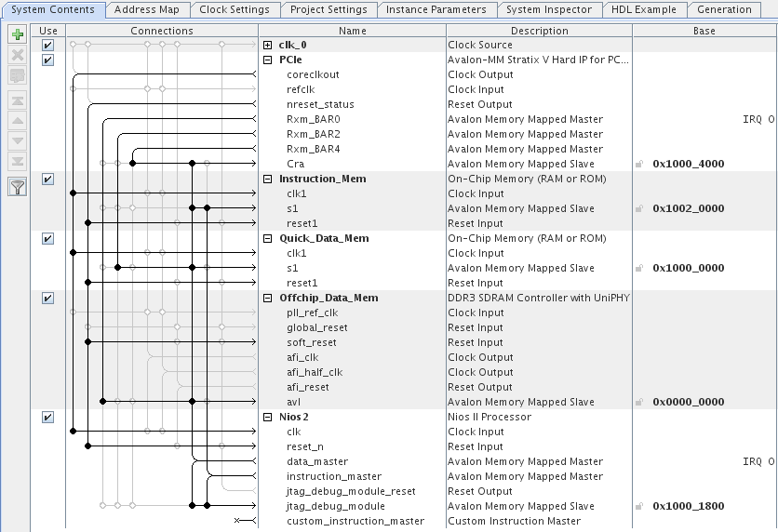Click the Move Up arrow icon
778x532 pixels.
tap(17, 121)
